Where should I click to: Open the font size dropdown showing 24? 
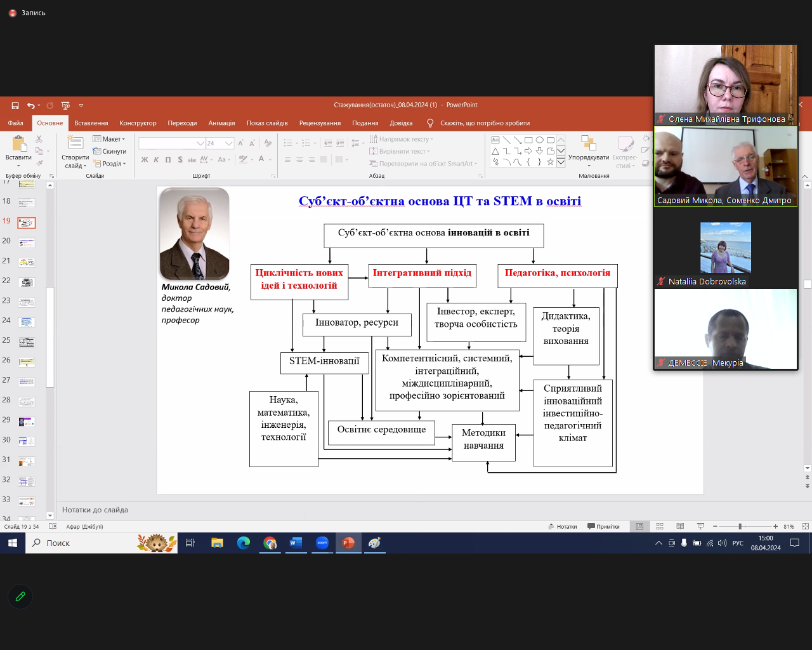(229, 143)
